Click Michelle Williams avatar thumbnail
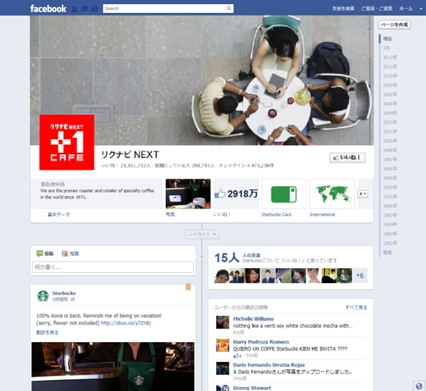This screenshot has width=426, height=391. tap(222, 322)
